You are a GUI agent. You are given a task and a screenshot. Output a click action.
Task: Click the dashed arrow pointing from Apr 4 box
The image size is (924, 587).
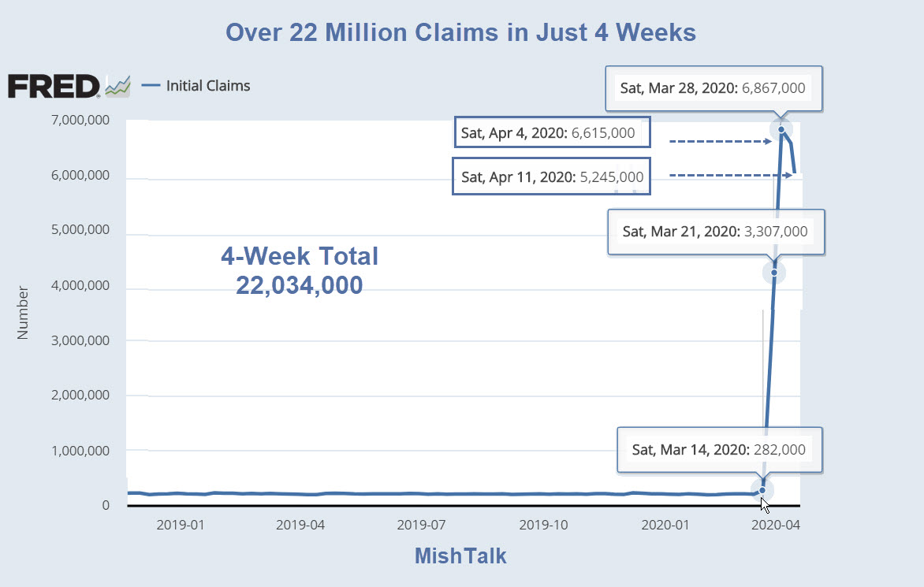[x=720, y=142]
